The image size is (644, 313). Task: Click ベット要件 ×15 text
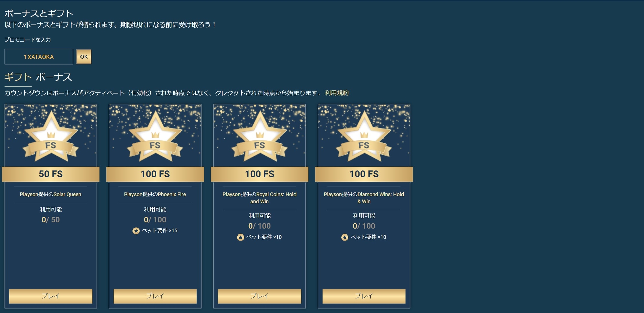[x=159, y=231]
